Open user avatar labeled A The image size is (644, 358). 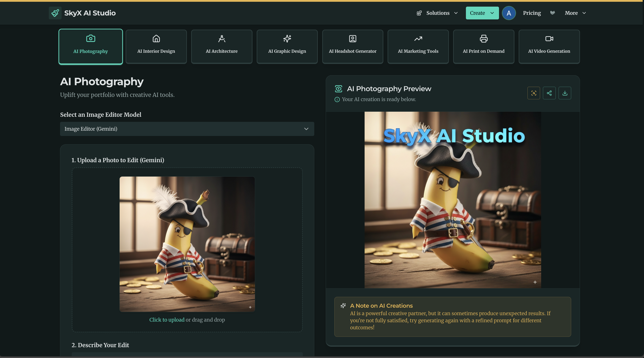(508, 13)
